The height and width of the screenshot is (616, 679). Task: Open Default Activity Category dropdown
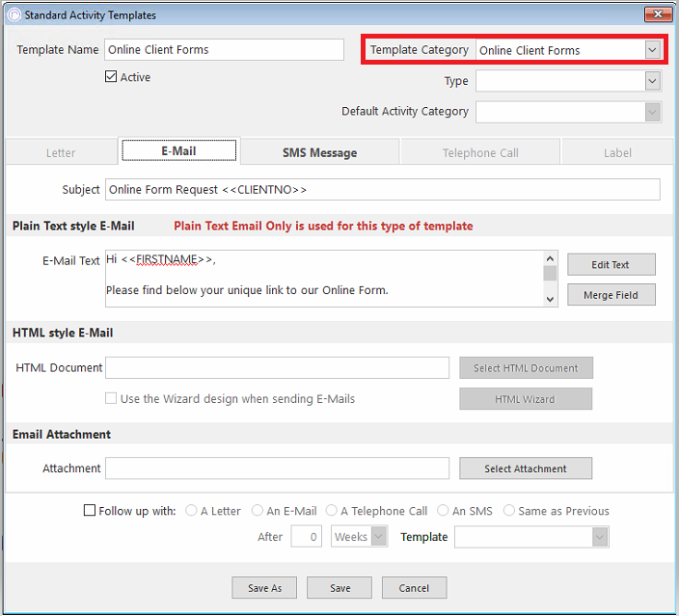click(x=653, y=112)
